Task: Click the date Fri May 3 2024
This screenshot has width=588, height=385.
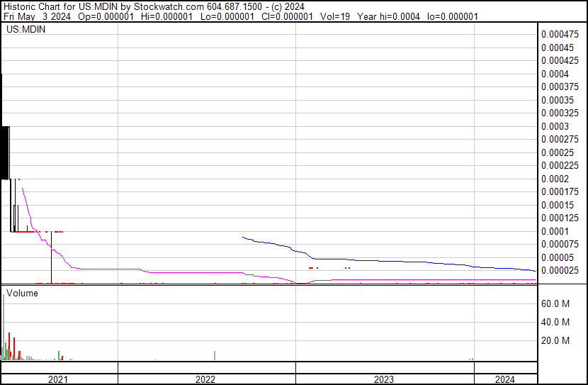Action: (37, 16)
